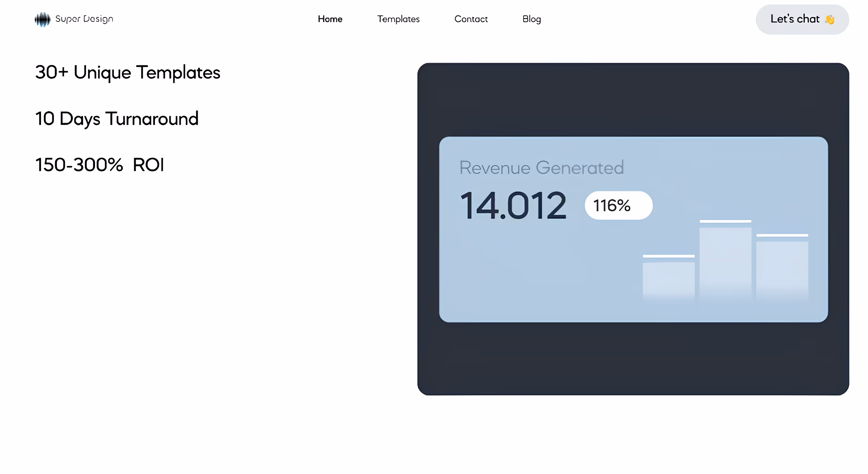Screen dimensions: 868x474
Task: Go to the Templates page
Action: tap(398, 19)
